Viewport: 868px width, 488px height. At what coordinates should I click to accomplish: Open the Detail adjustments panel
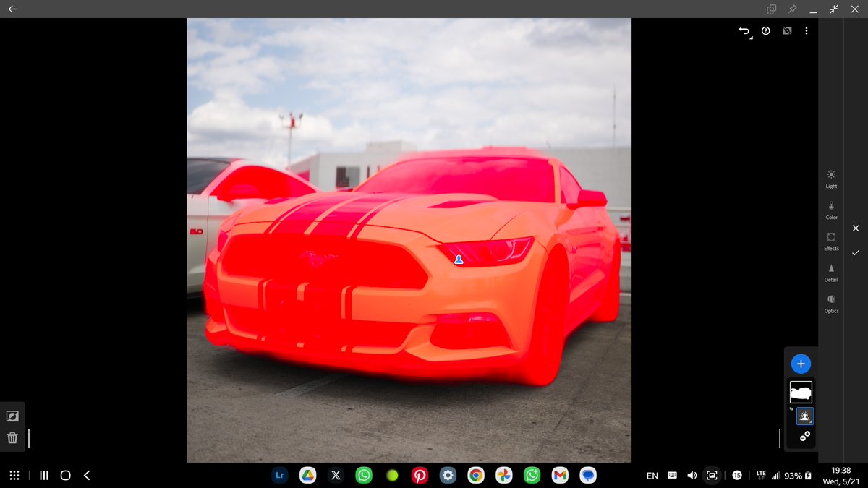831,272
